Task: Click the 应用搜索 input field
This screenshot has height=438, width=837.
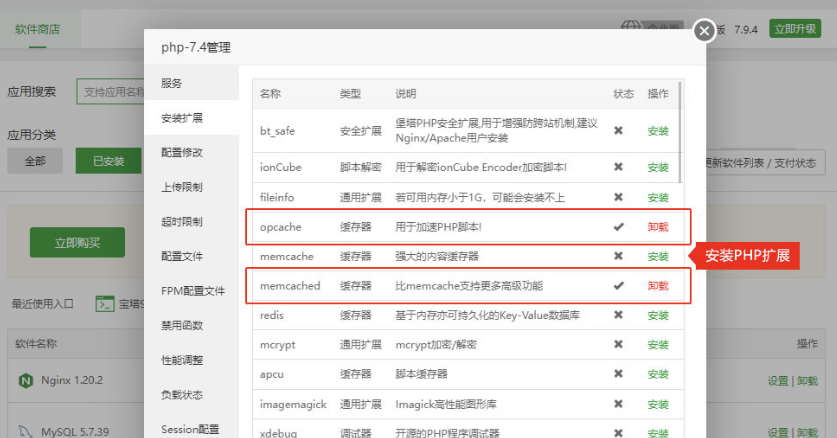Action: (110, 92)
